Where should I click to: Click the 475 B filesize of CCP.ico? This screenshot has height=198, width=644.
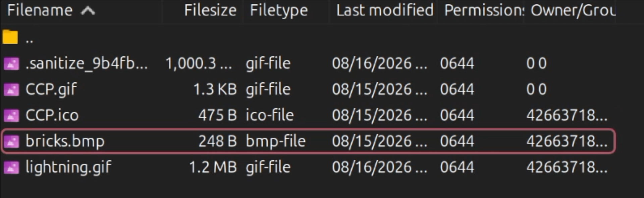[218, 115]
